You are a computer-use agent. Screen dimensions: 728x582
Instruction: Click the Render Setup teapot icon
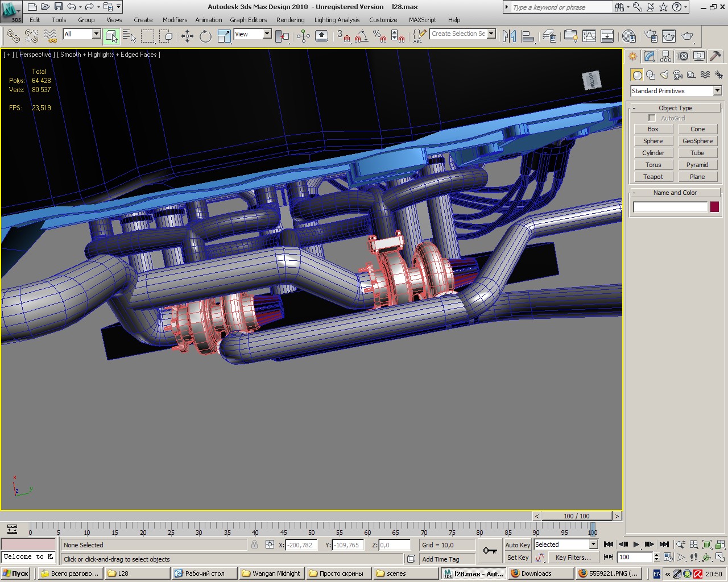pos(651,36)
